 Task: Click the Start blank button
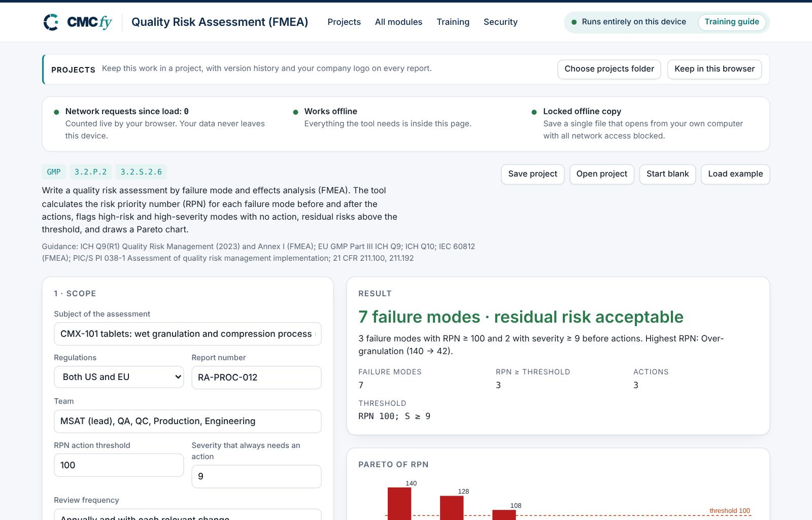[667, 174]
